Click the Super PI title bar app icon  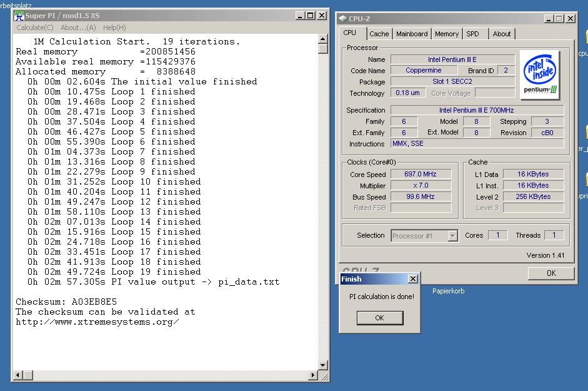point(19,16)
